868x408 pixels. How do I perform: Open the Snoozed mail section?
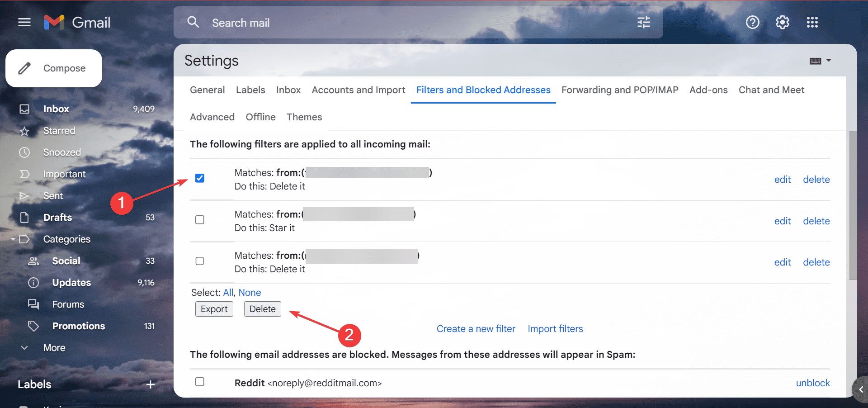point(62,152)
